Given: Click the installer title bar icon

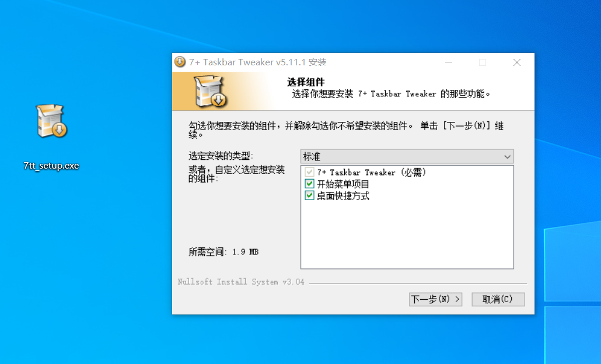Looking at the screenshot, I should [180, 62].
